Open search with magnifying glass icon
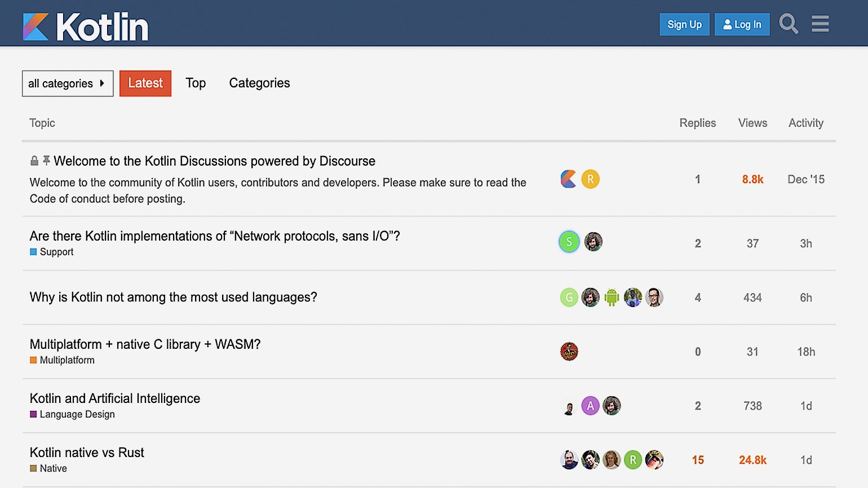 click(x=788, y=24)
